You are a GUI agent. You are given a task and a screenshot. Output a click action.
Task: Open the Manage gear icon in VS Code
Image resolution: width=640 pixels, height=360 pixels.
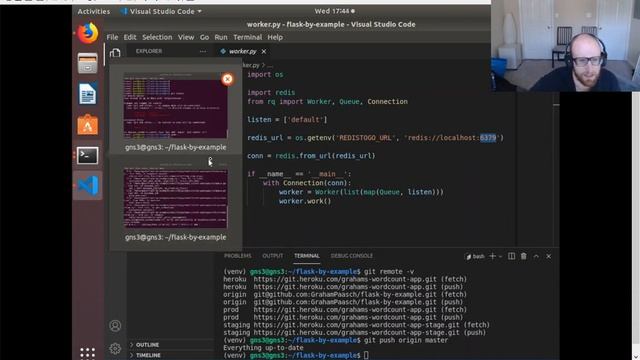[115, 348]
